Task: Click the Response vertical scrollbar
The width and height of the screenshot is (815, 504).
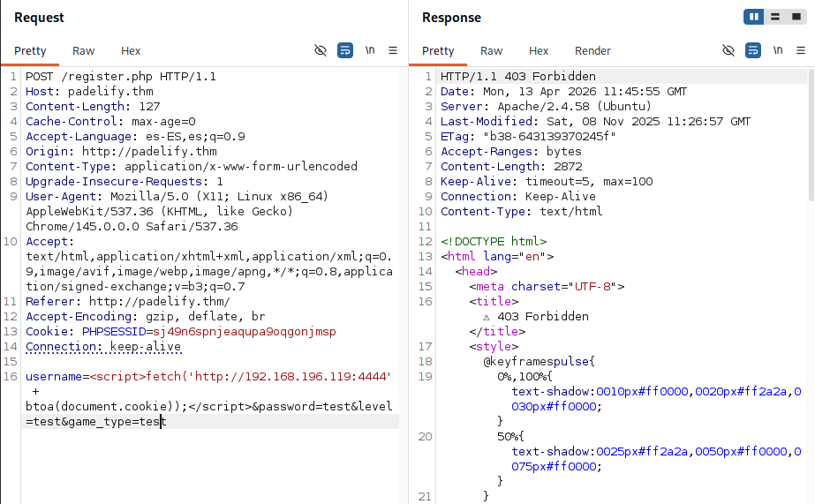Action: tap(811, 135)
